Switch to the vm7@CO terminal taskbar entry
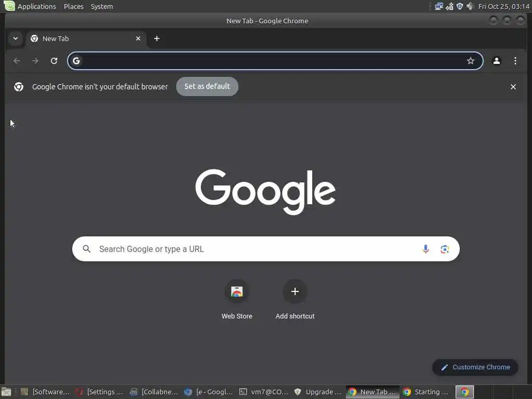 (263, 392)
